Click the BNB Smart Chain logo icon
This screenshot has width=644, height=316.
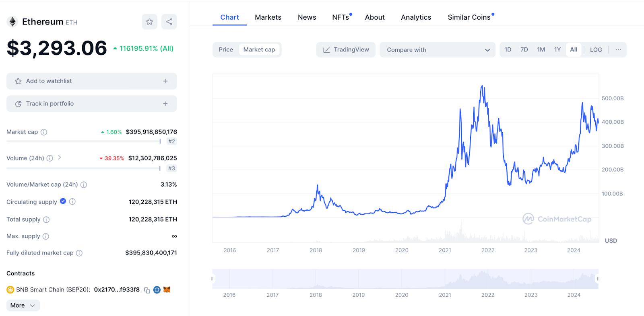point(10,289)
